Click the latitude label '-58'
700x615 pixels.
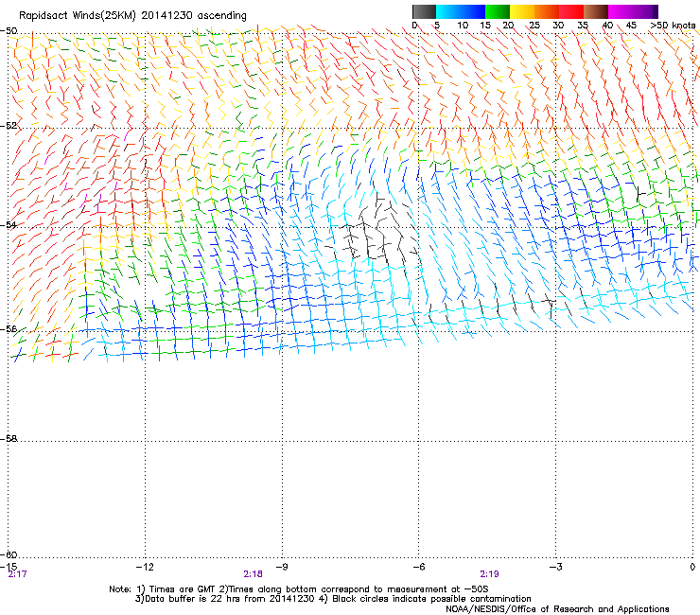click(x=9, y=439)
